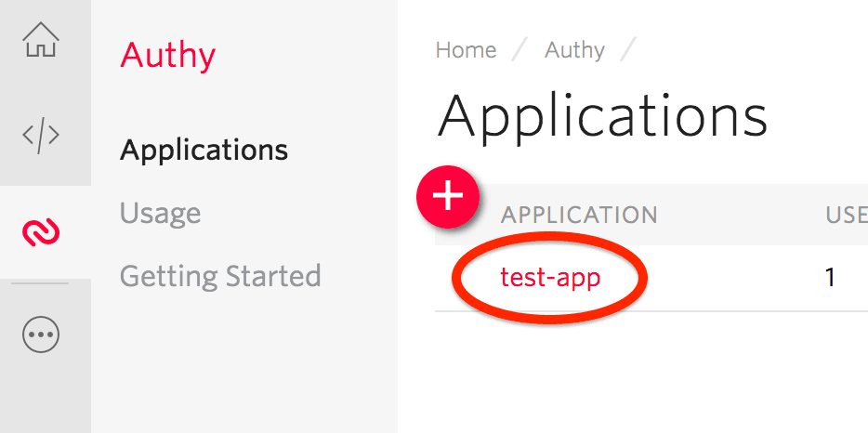The width and height of the screenshot is (868, 433).
Task: Click the Applications page heading
Action: [602, 117]
